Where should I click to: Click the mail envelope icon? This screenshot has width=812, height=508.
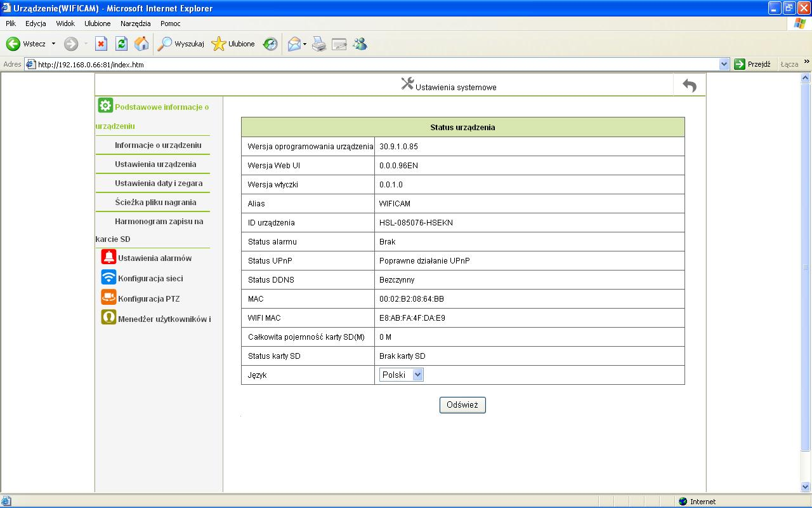click(294, 44)
